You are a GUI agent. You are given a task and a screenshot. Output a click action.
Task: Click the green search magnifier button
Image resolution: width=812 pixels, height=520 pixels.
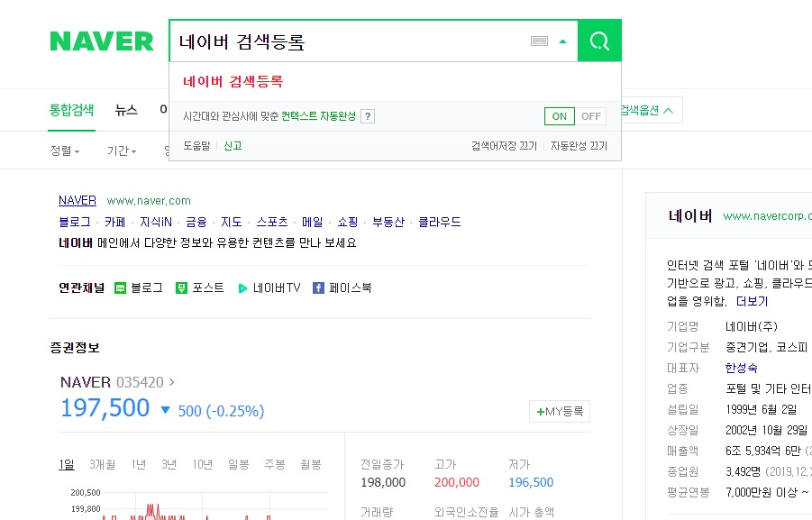tap(599, 41)
